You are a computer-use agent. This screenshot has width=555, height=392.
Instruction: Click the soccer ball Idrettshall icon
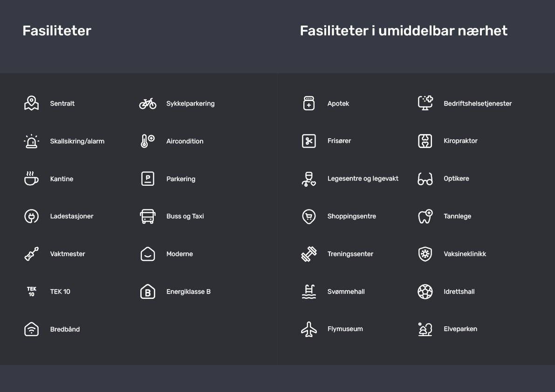(x=425, y=291)
